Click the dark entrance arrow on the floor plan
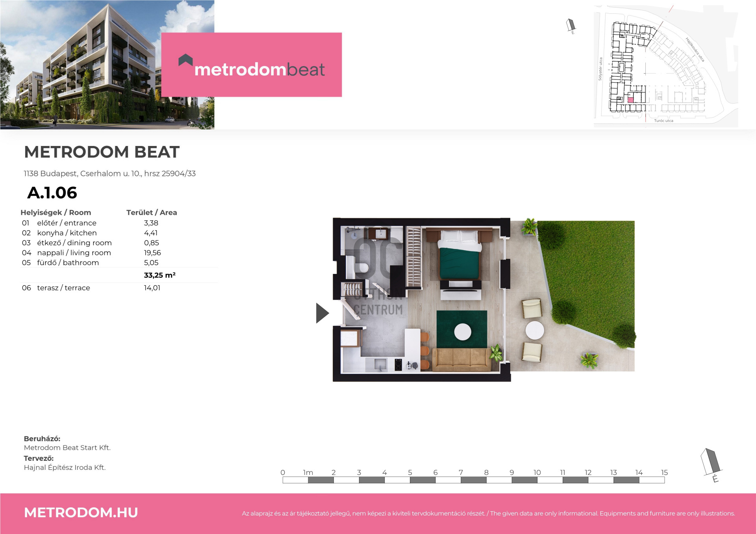 (x=322, y=313)
